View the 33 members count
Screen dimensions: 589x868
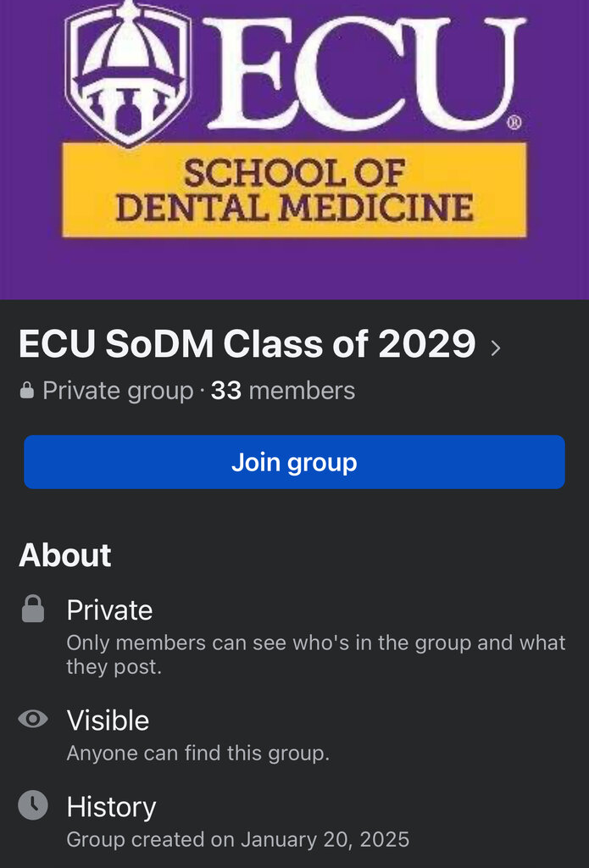(283, 391)
